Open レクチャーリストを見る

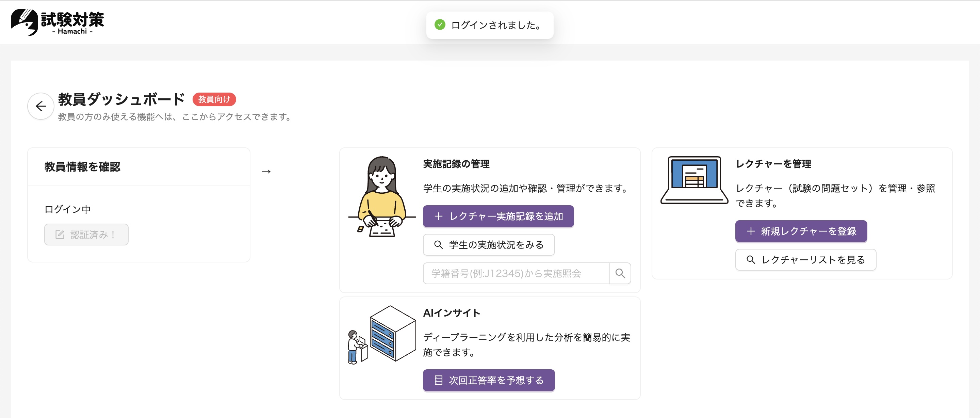805,260
